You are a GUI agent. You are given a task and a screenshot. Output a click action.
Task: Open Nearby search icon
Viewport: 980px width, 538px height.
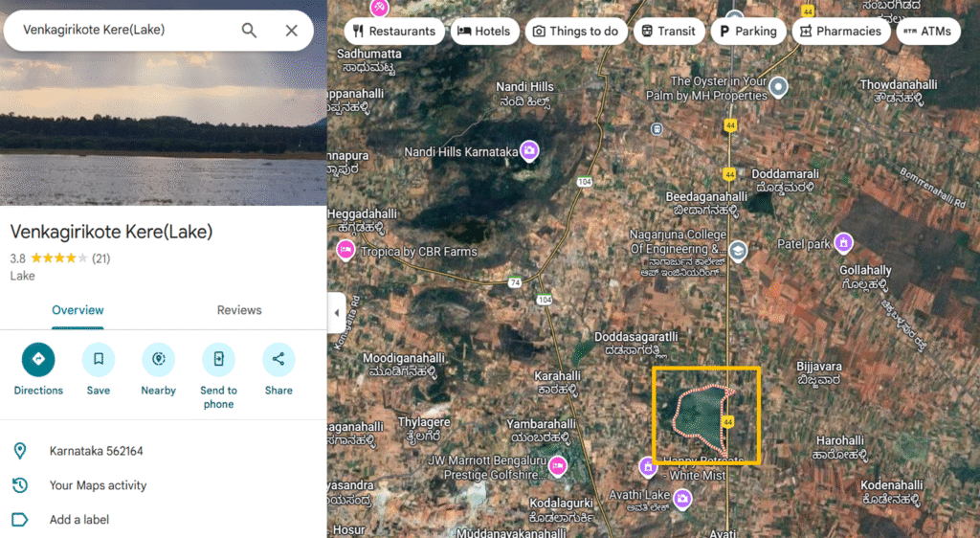pos(158,360)
